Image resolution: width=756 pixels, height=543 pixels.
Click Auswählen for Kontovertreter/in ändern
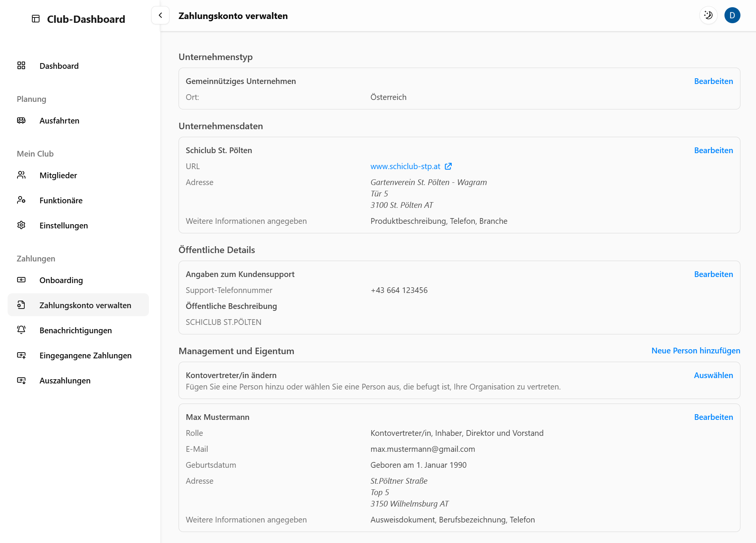(713, 375)
